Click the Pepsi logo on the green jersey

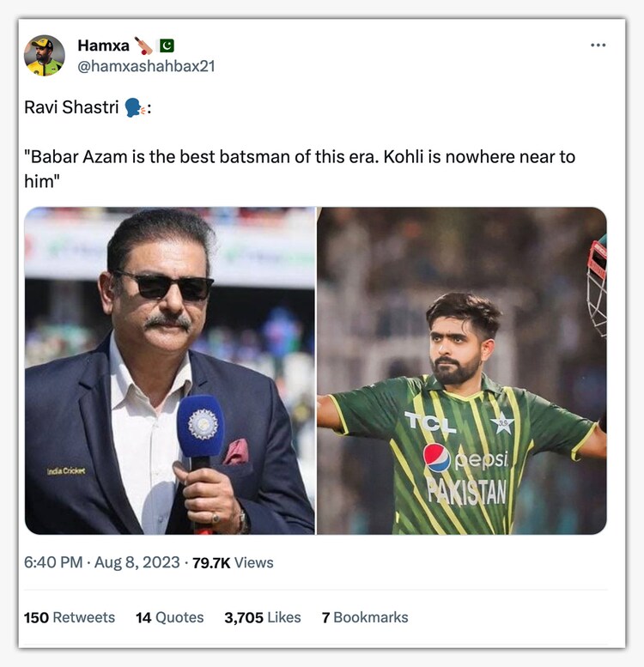click(x=437, y=458)
